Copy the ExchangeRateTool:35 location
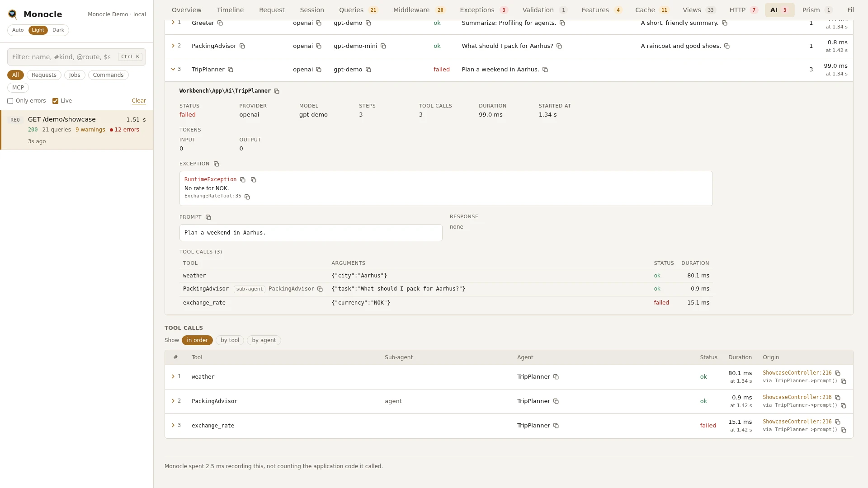The height and width of the screenshot is (488, 868). coord(247,197)
